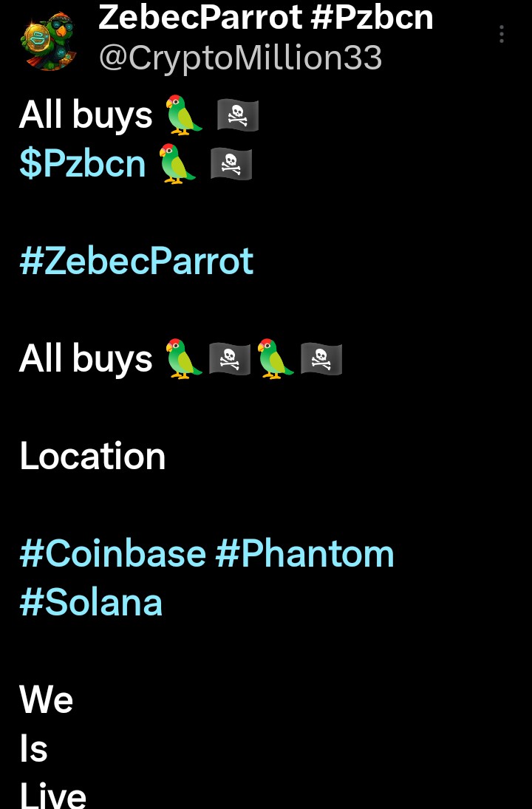
Task: Tap the parrot emoji in the opening All buys line
Action: [x=184, y=115]
